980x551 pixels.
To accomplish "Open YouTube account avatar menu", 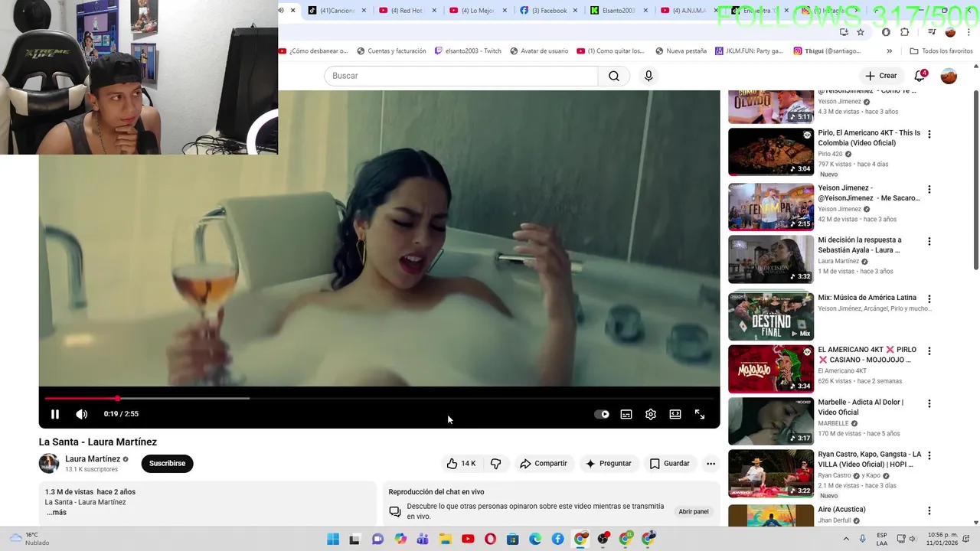I will click(949, 76).
